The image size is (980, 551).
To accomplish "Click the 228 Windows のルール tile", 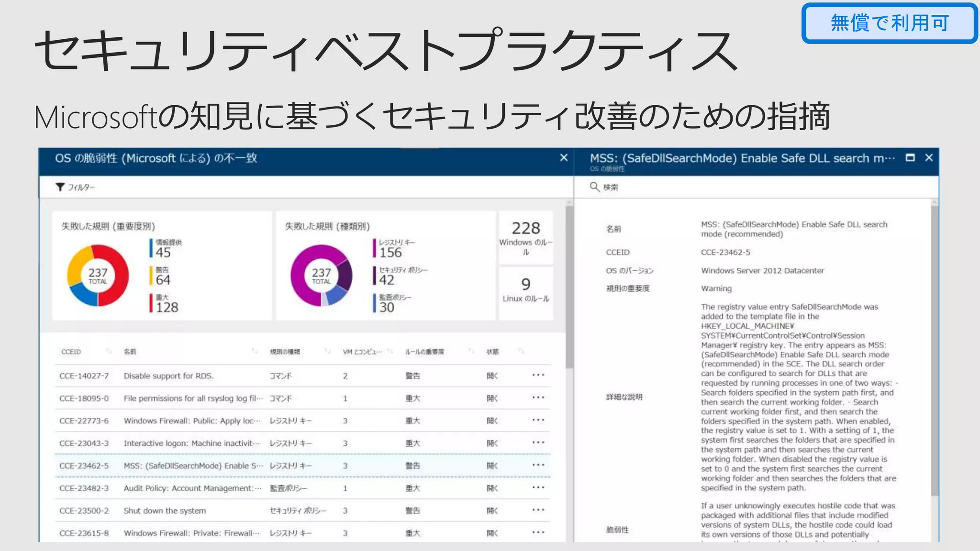I will (x=526, y=238).
